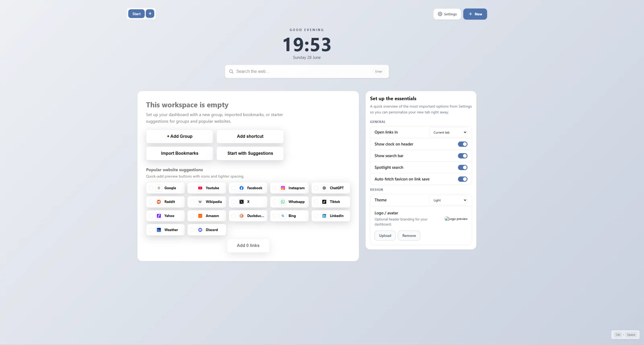This screenshot has height=345, width=644.
Task: Tick the Youtube suggestion checkbox
Action: 192,188
